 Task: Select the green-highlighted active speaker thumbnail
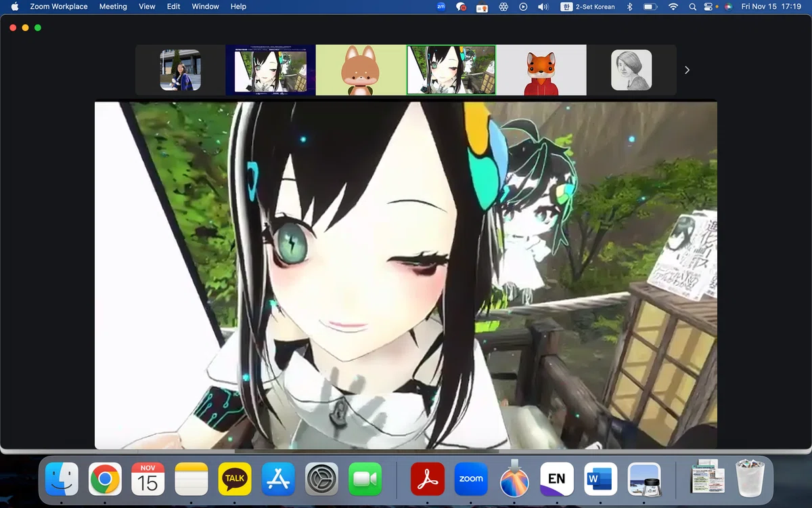(451, 70)
